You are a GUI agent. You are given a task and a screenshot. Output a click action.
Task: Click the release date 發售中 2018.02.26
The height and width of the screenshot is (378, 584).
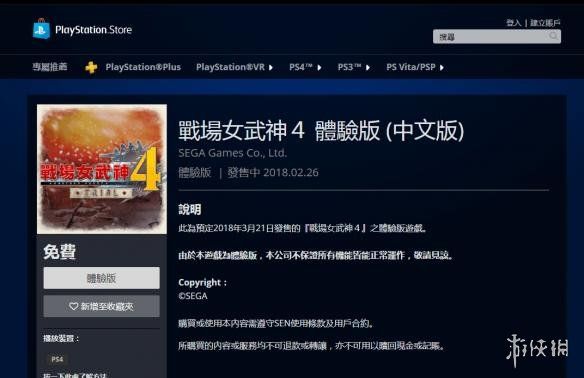point(273,172)
